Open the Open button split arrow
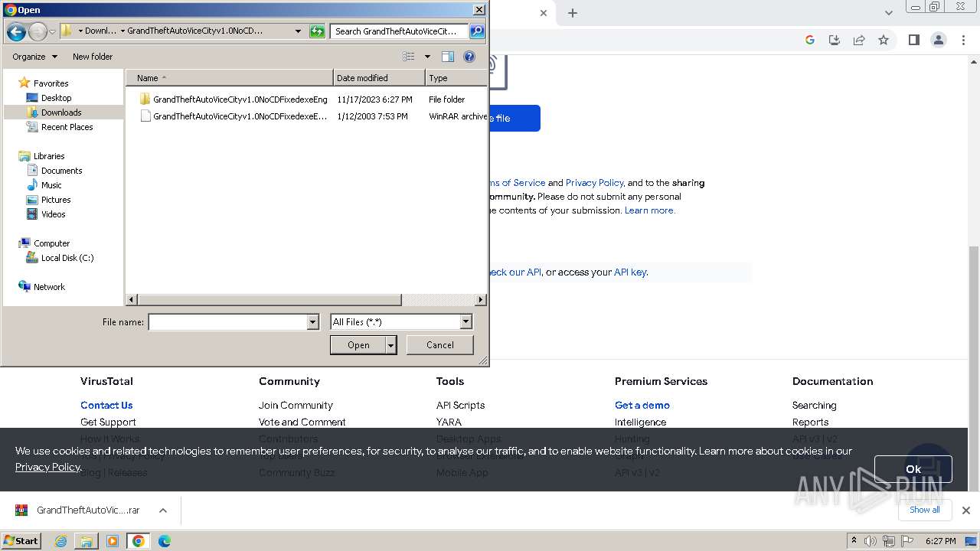This screenshot has height=551, width=980. coord(391,345)
